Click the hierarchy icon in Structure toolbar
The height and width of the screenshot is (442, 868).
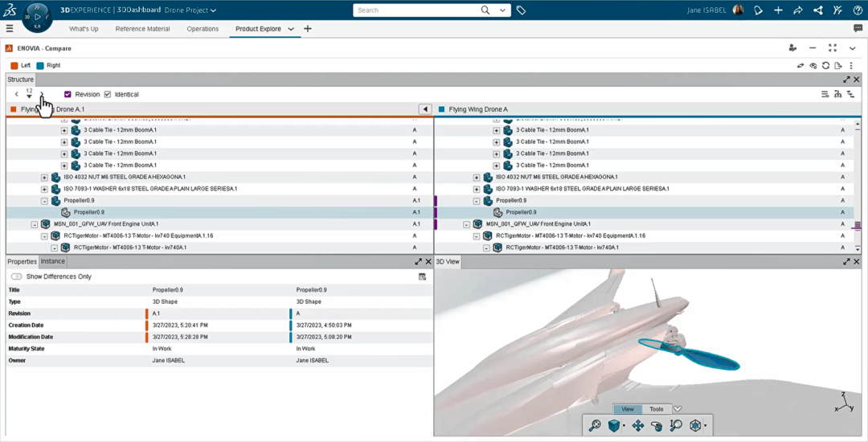click(x=838, y=95)
